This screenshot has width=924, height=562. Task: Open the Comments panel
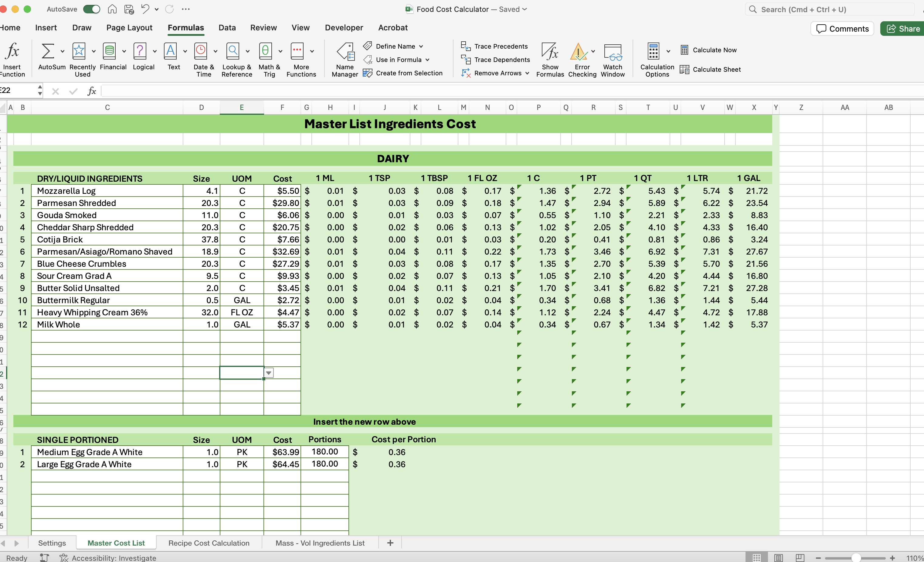(842, 29)
